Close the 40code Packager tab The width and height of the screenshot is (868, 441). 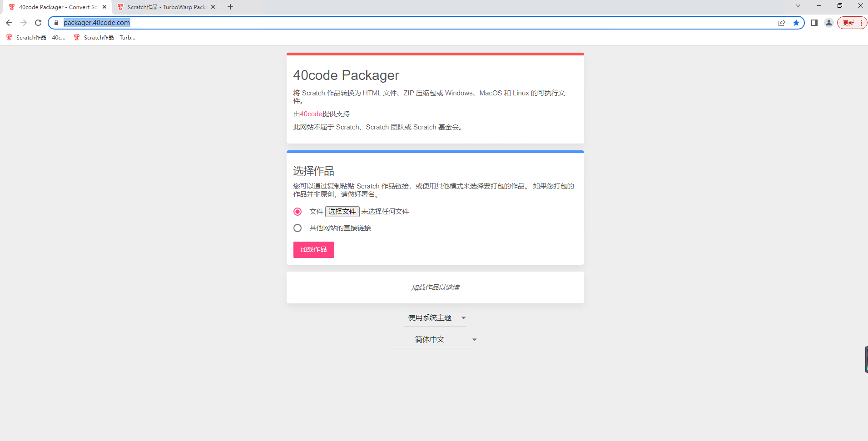coord(104,7)
